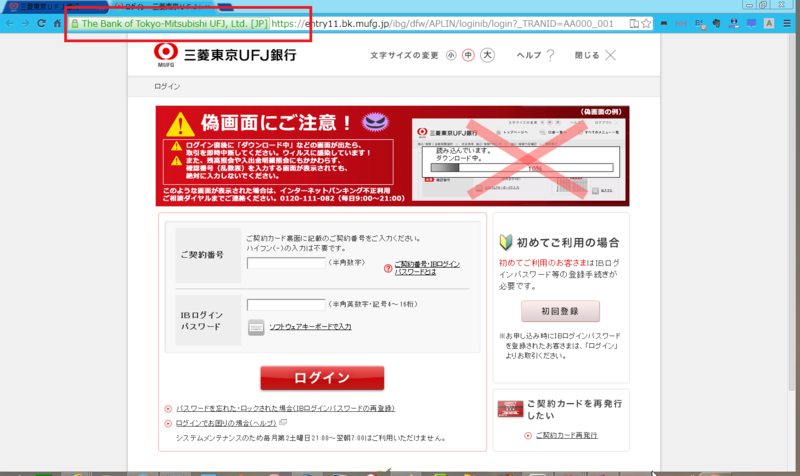Click the address bar URL
This screenshot has height=476, width=800.
pos(442,24)
